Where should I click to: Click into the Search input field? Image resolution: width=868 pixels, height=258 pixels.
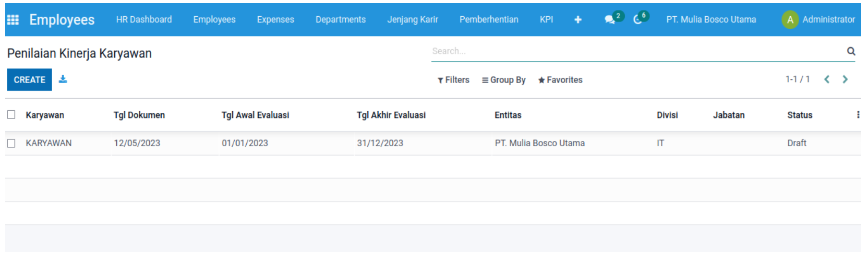click(636, 51)
